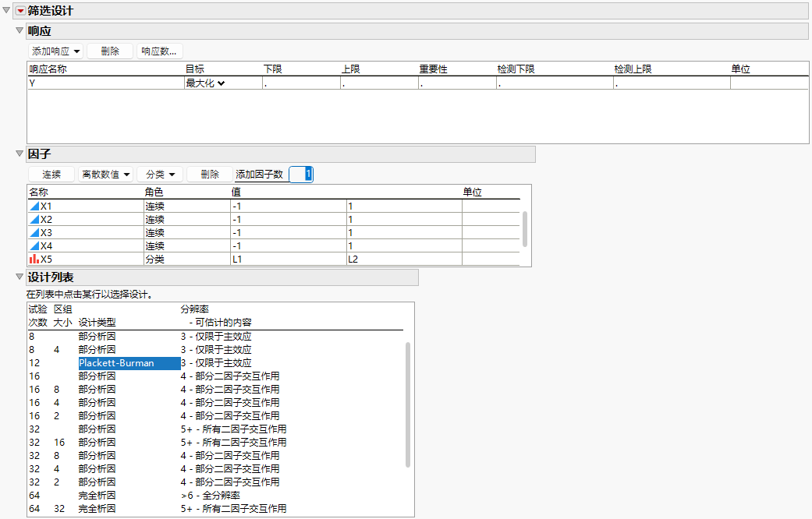Click the 单位 cell for response Y

[x=769, y=83]
